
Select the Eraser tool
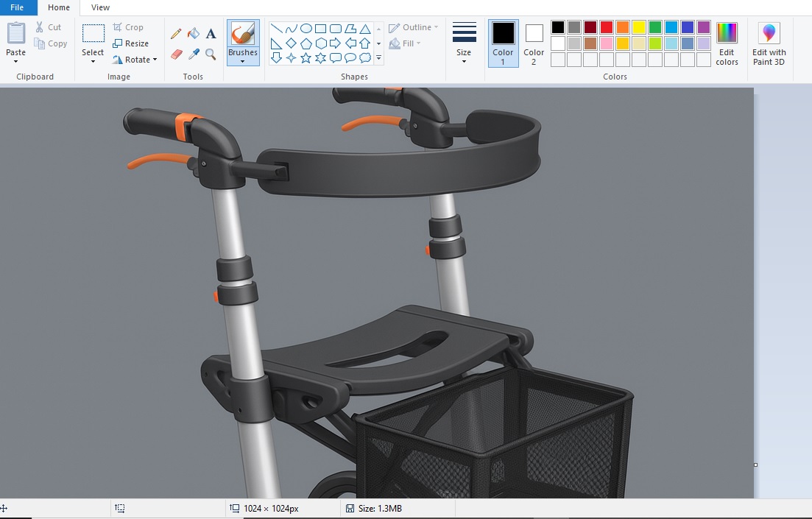[x=176, y=54]
